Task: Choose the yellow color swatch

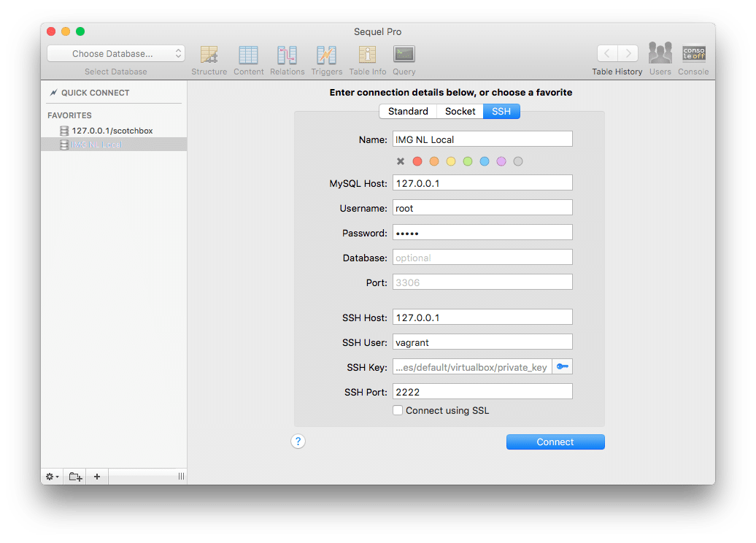Action: [x=451, y=161]
